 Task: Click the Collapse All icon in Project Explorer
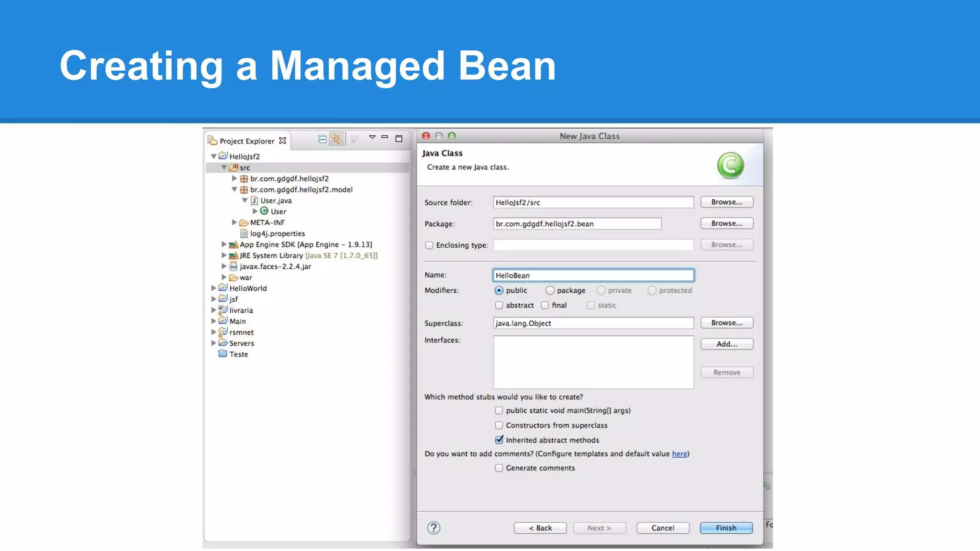323,139
